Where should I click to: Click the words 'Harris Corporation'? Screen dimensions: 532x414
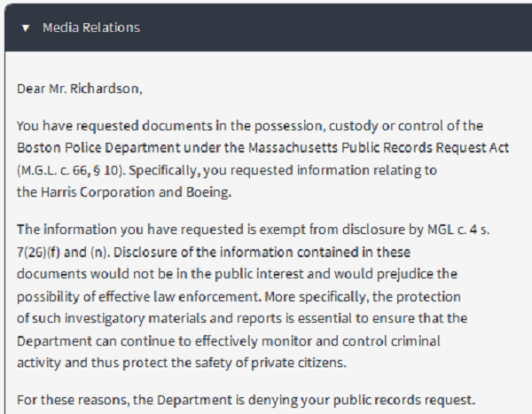point(98,192)
